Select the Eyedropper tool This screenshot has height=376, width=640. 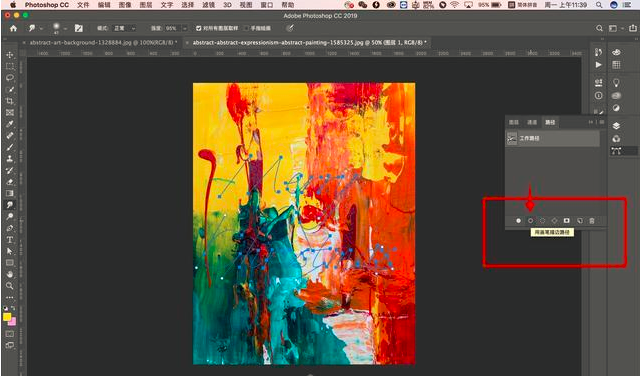[x=10, y=124]
